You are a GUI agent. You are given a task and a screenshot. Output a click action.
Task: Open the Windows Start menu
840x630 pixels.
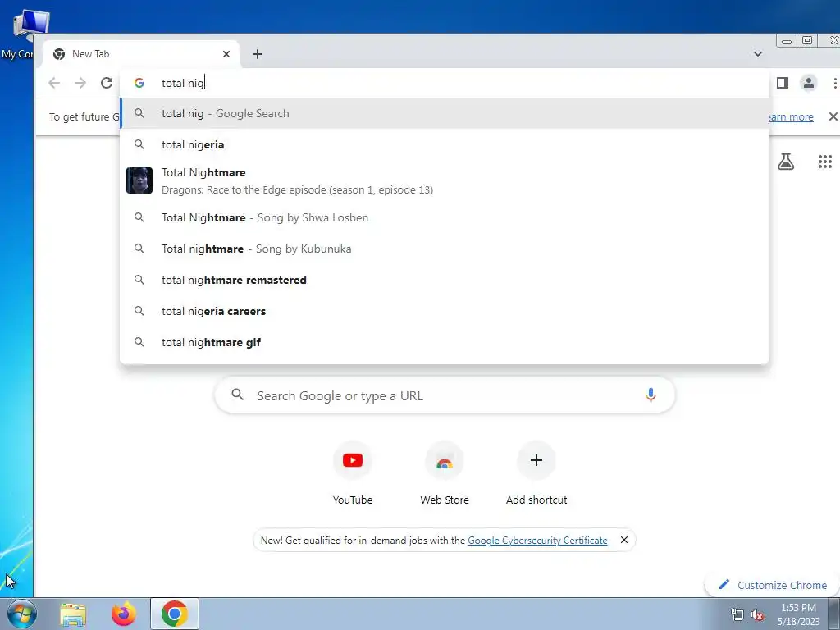(21, 614)
